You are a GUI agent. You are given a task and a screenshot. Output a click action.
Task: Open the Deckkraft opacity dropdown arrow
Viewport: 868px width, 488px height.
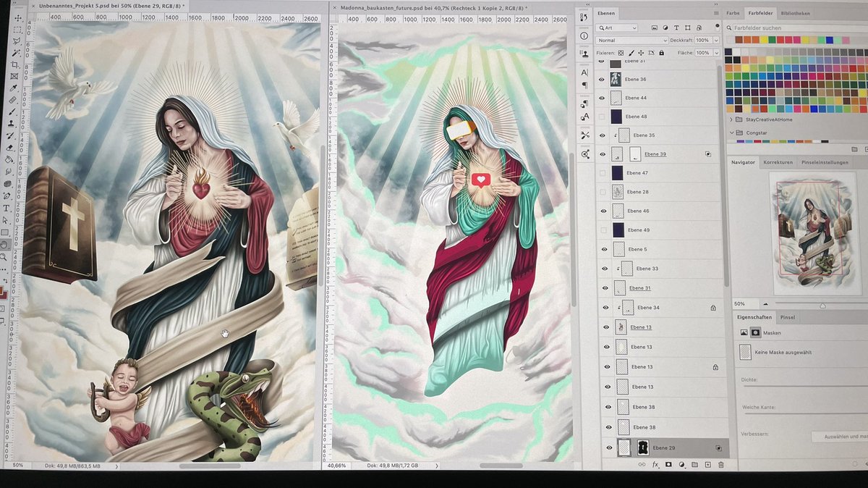[x=715, y=41]
